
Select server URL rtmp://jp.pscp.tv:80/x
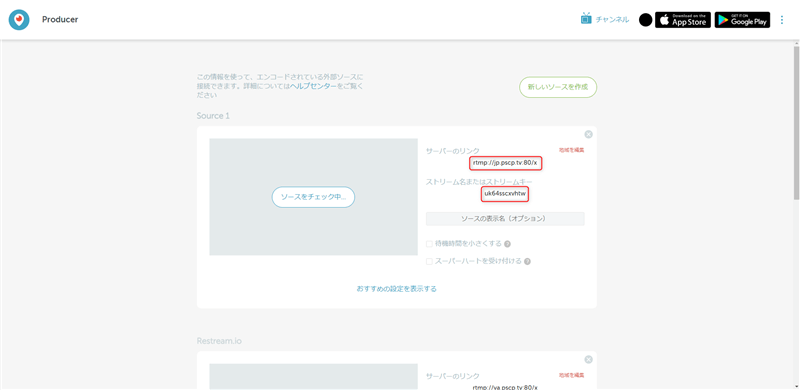pos(505,163)
